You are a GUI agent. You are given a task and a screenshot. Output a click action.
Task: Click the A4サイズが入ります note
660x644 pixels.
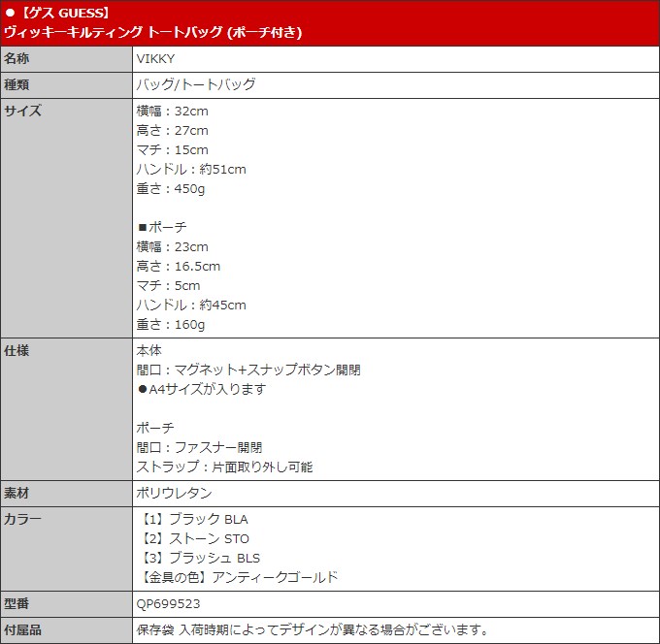(202, 389)
